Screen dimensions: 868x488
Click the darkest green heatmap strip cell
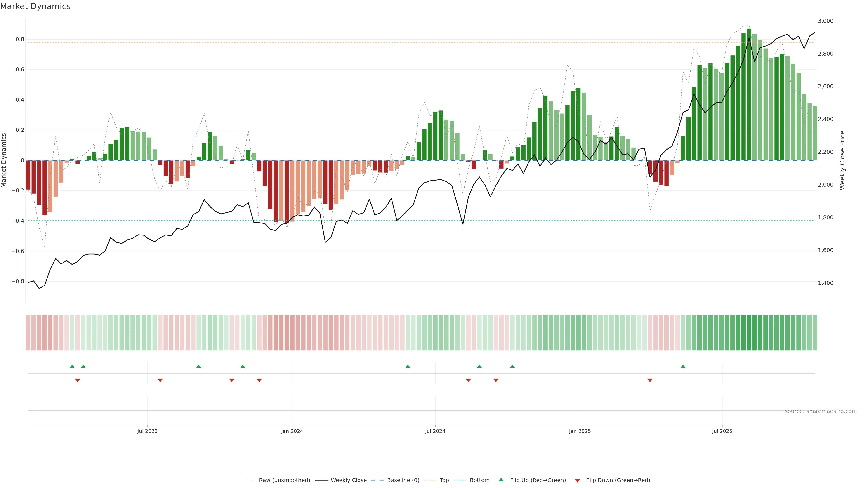click(749, 332)
